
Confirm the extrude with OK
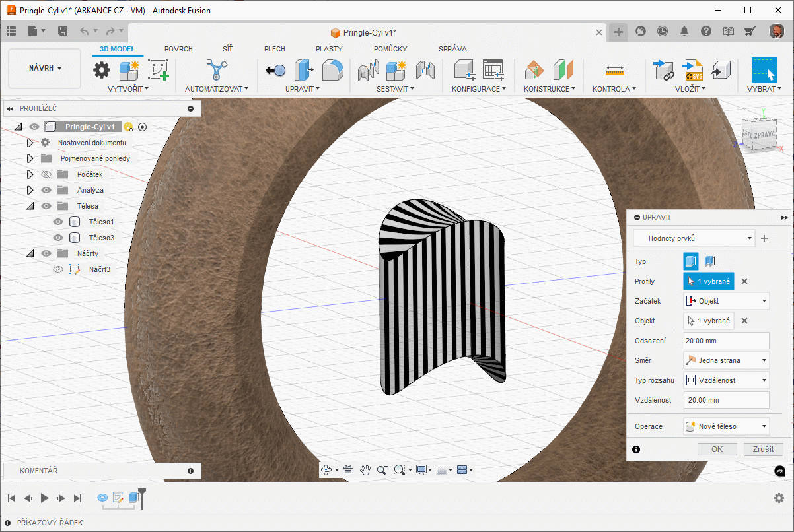point(717,449)
